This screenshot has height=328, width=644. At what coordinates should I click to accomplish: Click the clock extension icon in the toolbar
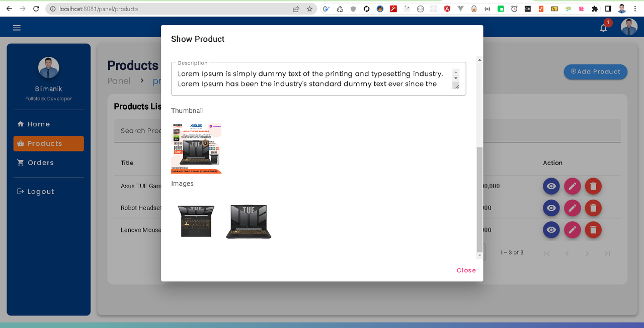(514, 9)
